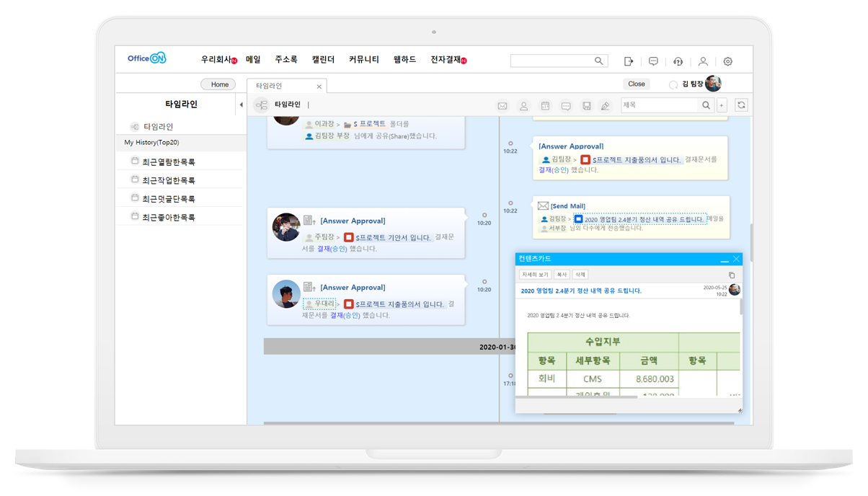Open the 캘린더 menu
This screenshot has width=868, height=496.
(323, 60)
